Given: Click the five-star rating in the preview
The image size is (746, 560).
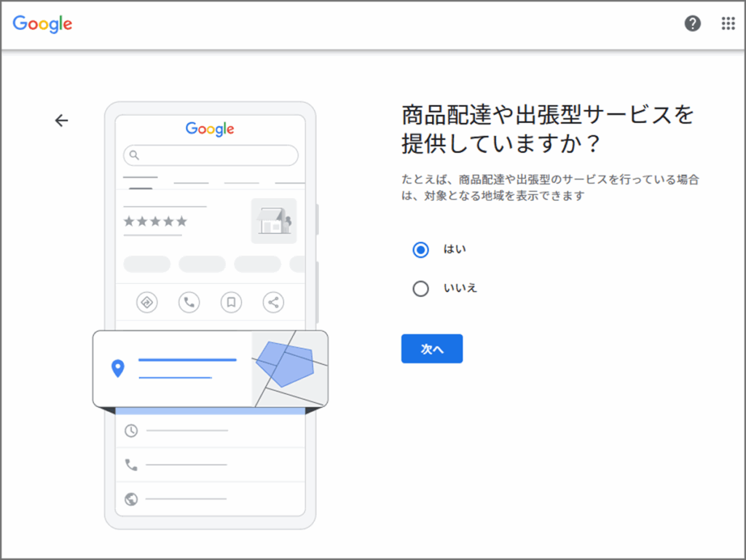Looking at the screenshot, I should [154, 220].
